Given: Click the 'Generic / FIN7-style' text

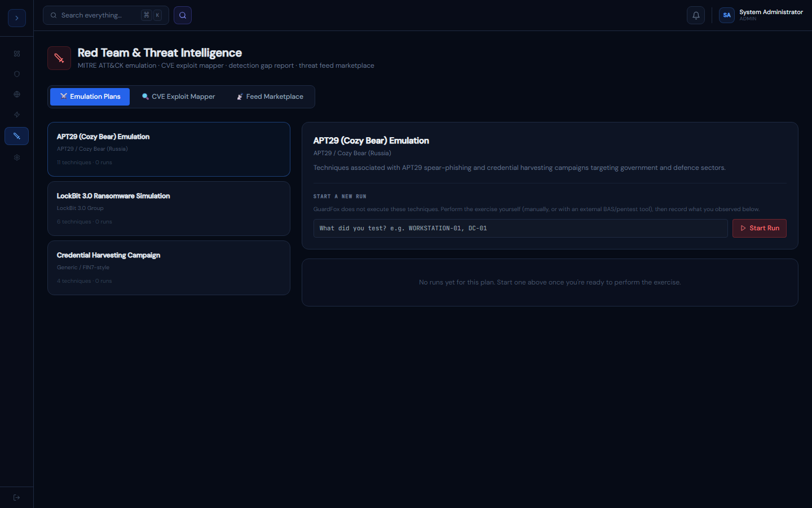Looking at the screenshot, I should click(83, 268).
